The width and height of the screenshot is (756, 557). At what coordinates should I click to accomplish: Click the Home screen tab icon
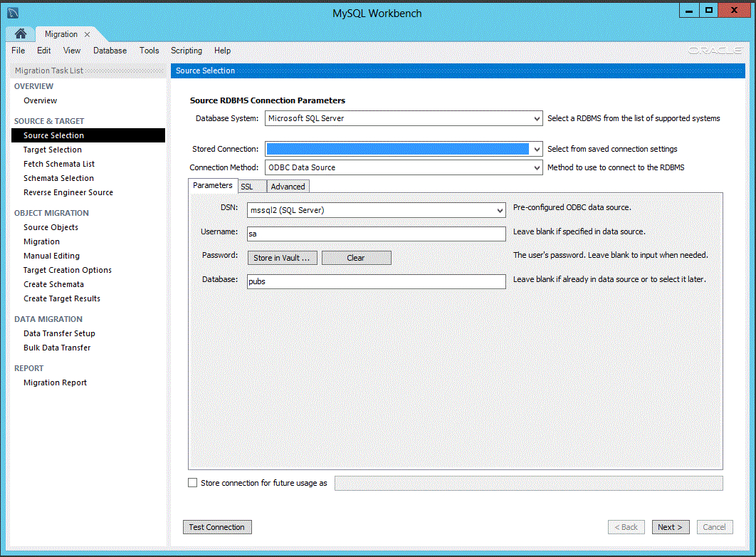coord(20,33)
